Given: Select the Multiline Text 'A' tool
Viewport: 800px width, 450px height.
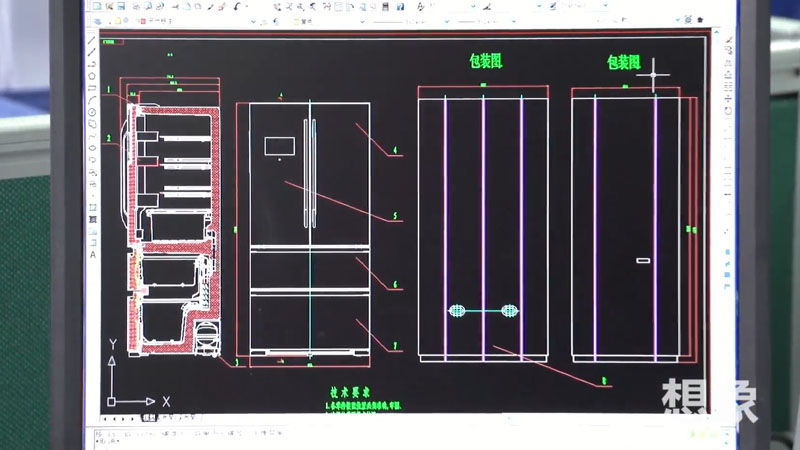Looking at the screenshot, I should 93,254.
